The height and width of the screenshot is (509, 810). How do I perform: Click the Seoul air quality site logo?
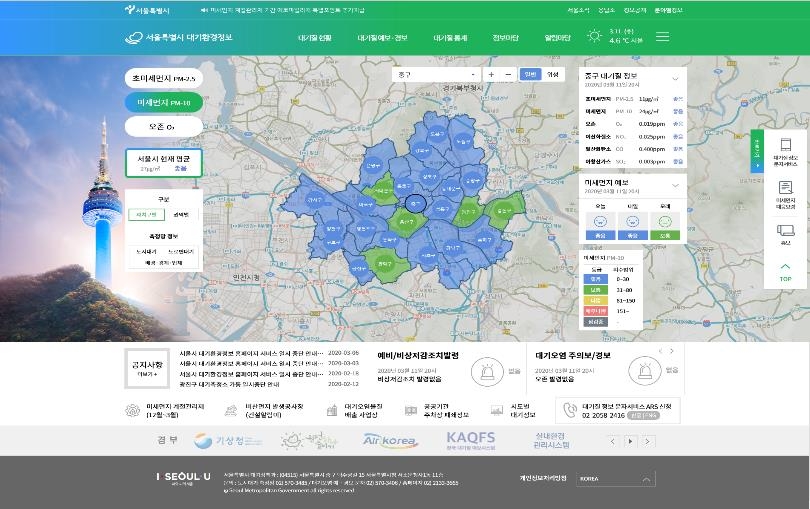(x=178, y=38)
